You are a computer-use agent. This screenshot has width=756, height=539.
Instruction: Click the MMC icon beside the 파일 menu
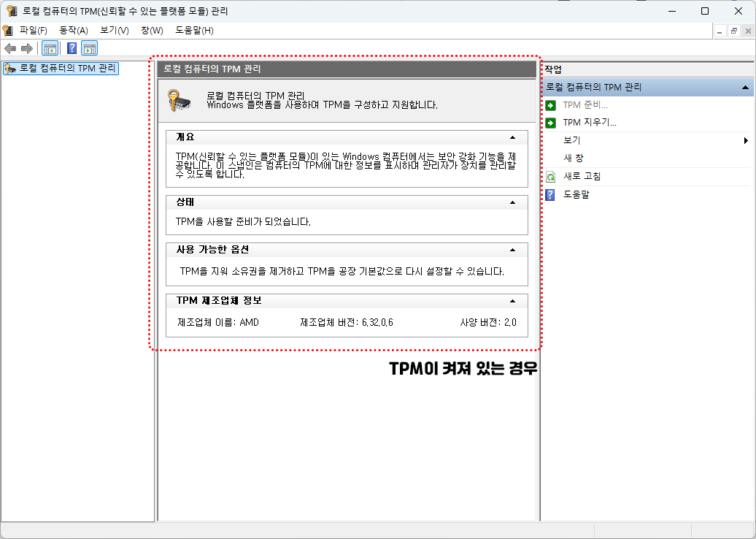coord(8,31)
